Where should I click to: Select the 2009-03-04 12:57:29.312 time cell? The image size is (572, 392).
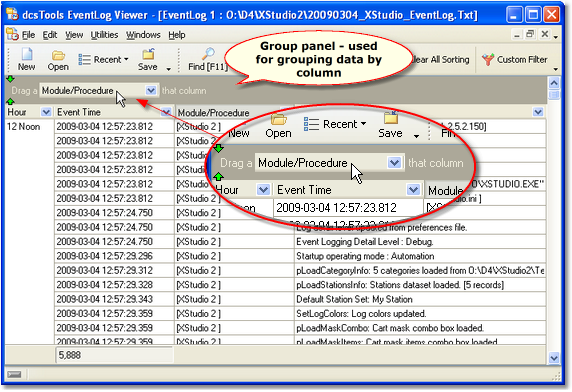point(114,270)
